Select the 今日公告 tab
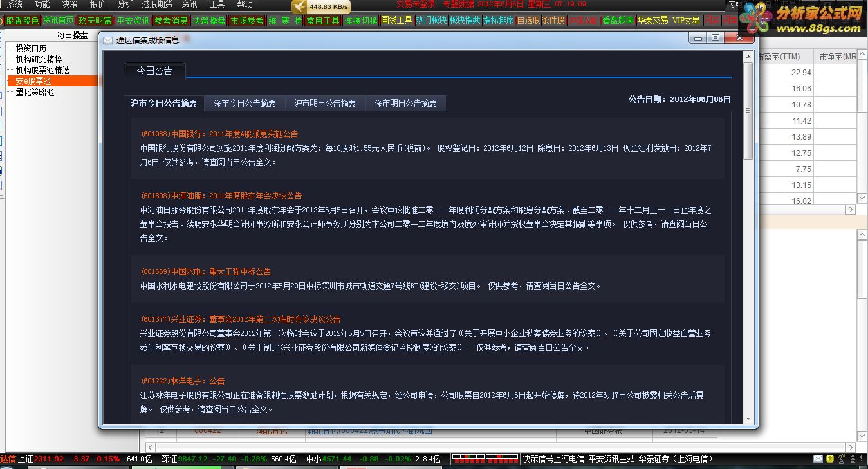The width and height of the screenshot is (868, 469). pyautogui.click(x=154, y=71)
